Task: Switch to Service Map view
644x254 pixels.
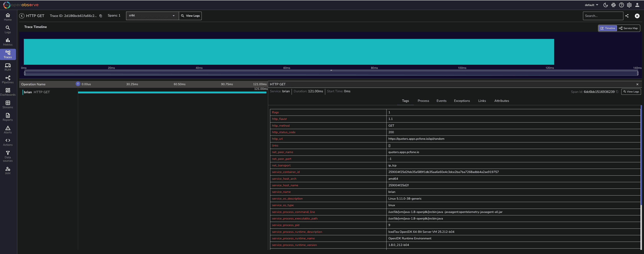Action: click(628, 28)
